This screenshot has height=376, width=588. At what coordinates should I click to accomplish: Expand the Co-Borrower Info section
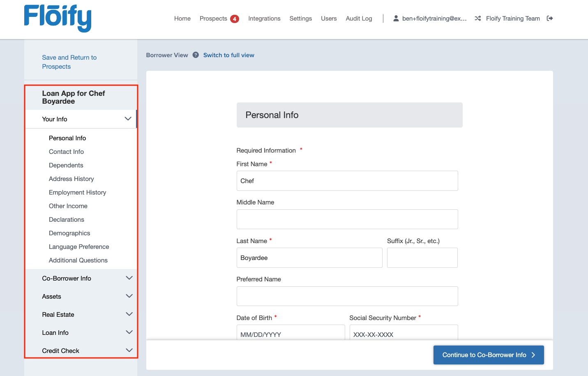pos(129,278)
